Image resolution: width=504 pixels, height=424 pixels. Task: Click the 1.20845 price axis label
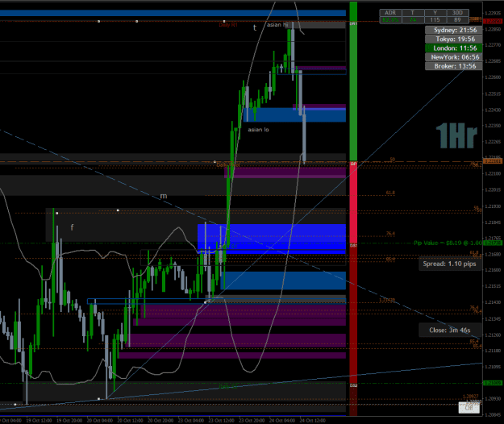click(x=493, y=414)
